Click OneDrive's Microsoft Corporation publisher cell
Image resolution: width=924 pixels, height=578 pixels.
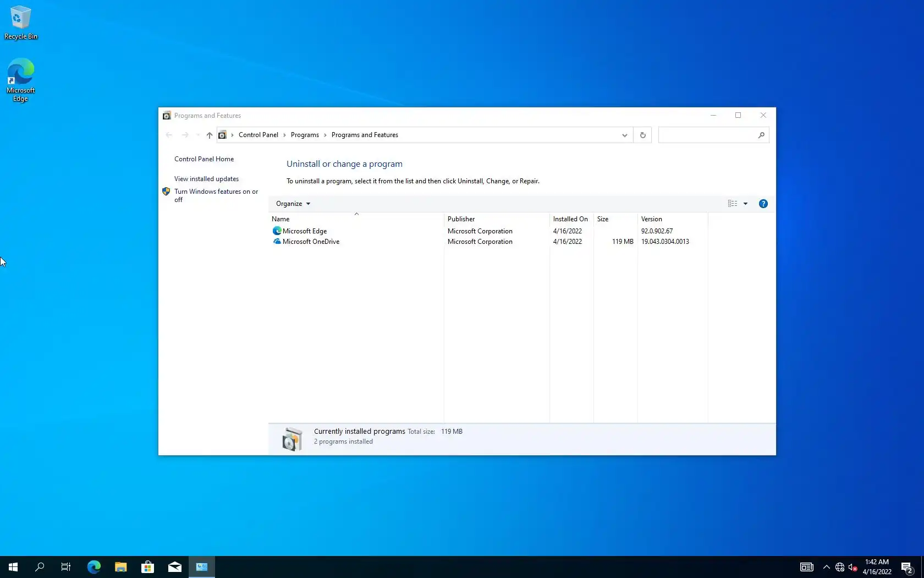(480, 242)
